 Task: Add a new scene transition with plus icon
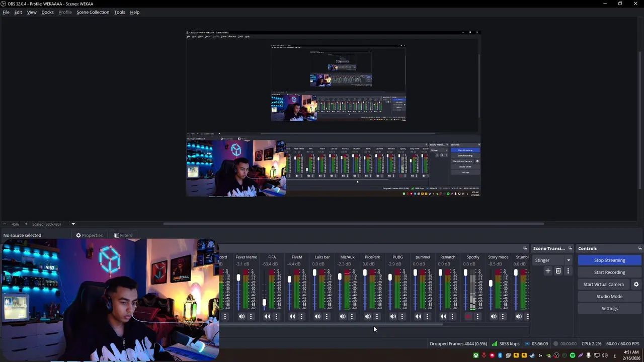pos(548,271)
